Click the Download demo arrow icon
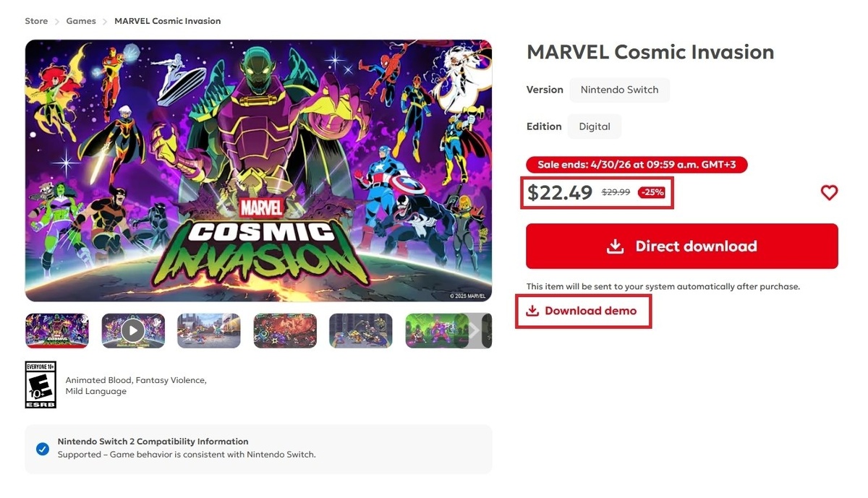The width and height of the screenshot is (868, 498). point(532,311)
